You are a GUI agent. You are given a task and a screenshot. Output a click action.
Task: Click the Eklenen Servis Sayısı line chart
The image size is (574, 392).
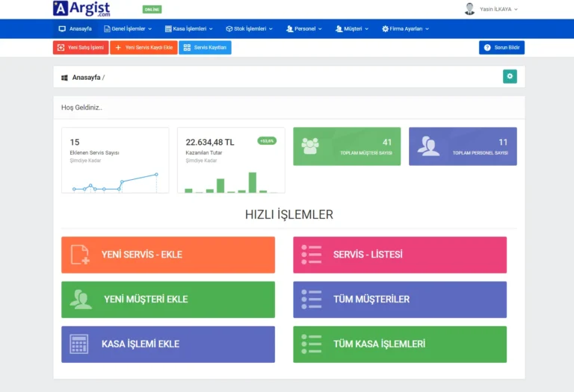115,181
